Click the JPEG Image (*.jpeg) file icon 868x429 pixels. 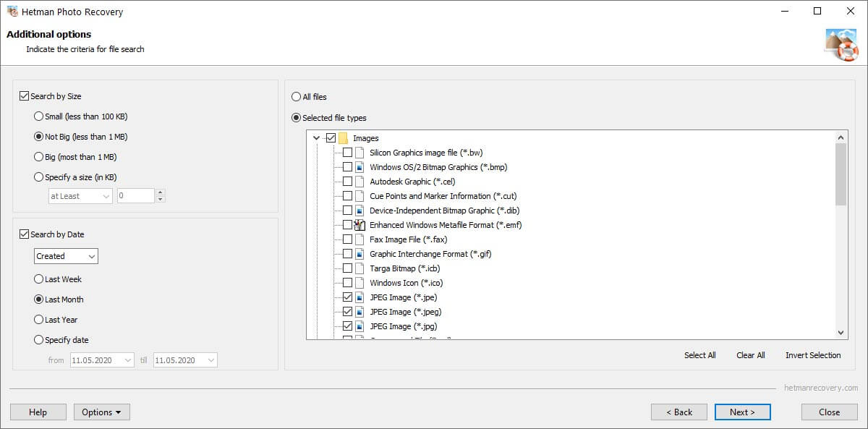pyautogui.click(x=359, y=312)
